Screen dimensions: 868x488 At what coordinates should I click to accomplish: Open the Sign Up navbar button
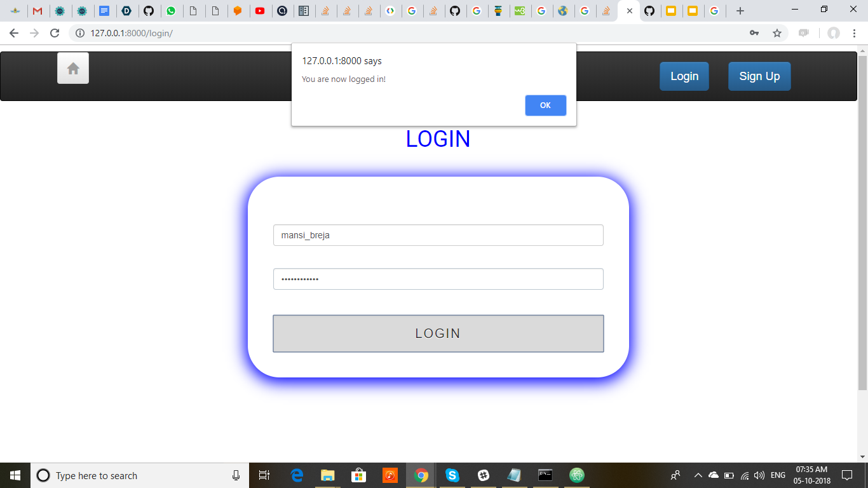(759, 76)
